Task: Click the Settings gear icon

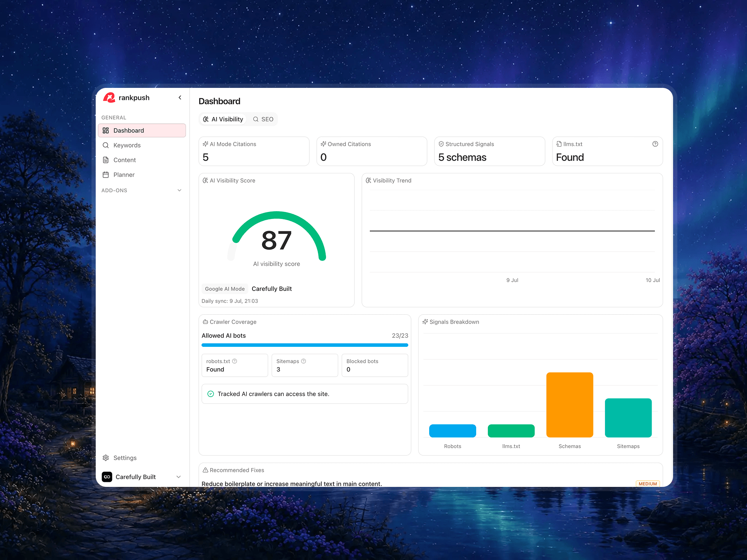Action: (x=105, y=458)
